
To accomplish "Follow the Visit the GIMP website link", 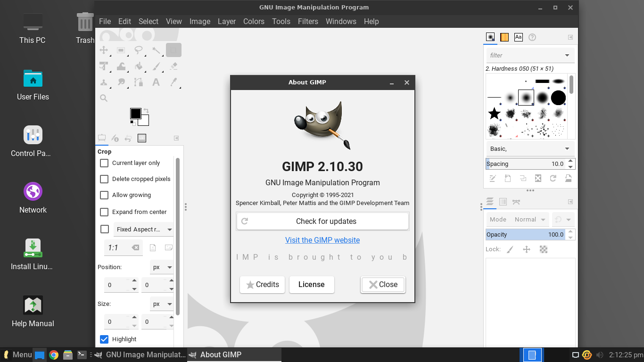I will tap(322, 240).
